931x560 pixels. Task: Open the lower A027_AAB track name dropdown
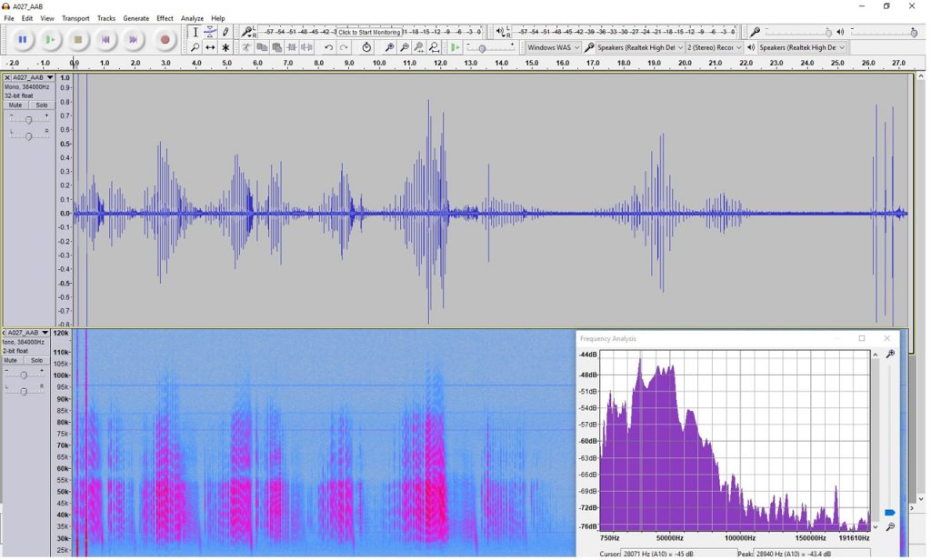point(28,333)
